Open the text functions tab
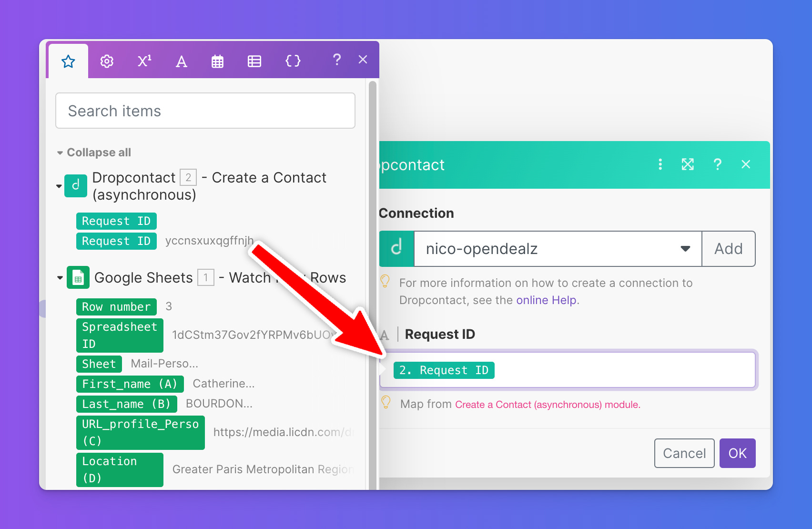The image size is (812, 529). point(182,61)
